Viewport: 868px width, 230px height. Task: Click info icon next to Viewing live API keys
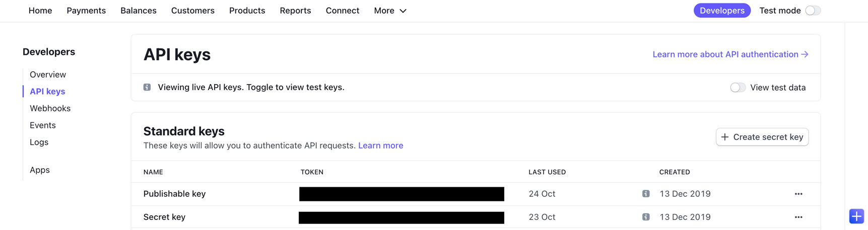click(x=147, y=87)
